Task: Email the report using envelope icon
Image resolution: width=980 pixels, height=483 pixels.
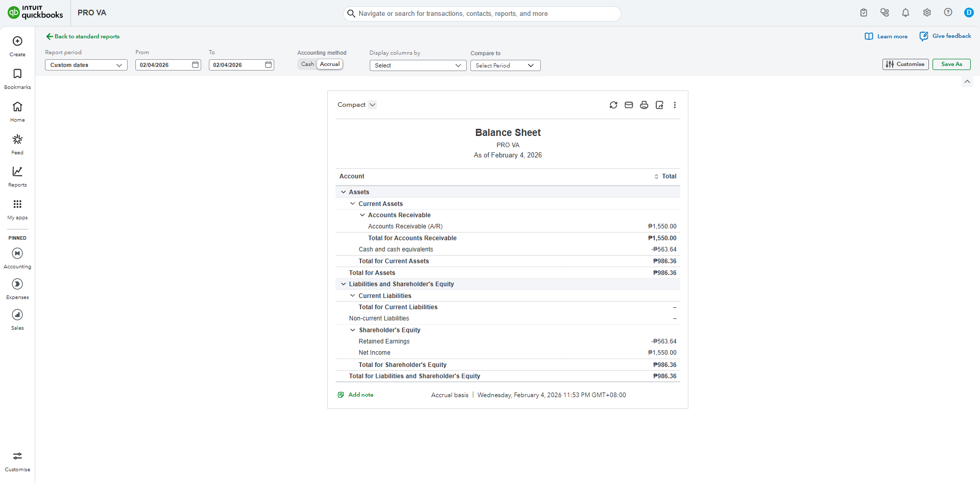Action: point(629,105)
